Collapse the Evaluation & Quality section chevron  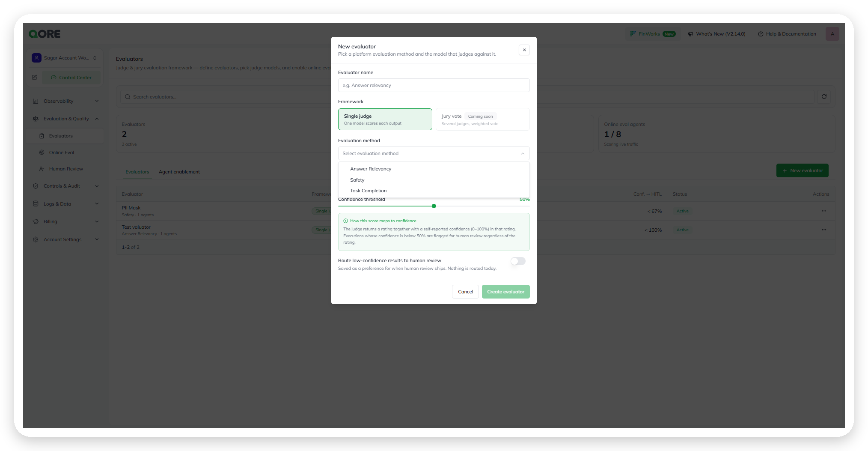point(97,119)
